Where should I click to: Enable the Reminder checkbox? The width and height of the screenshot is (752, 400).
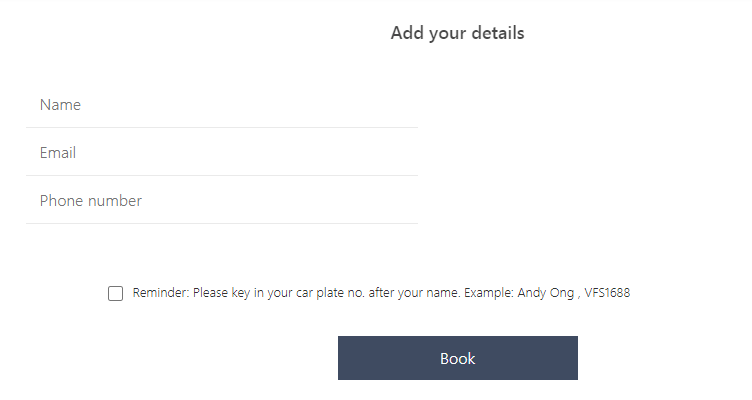click(116, 293)
